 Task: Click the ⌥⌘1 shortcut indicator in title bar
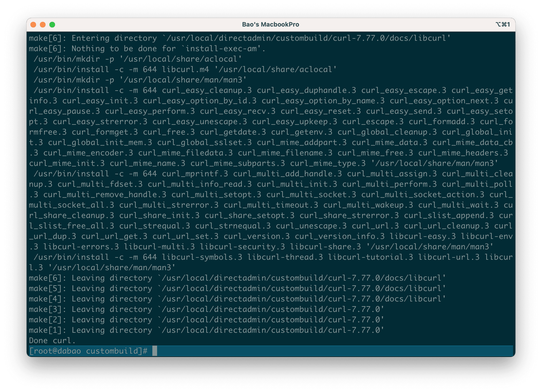point(503,24)
